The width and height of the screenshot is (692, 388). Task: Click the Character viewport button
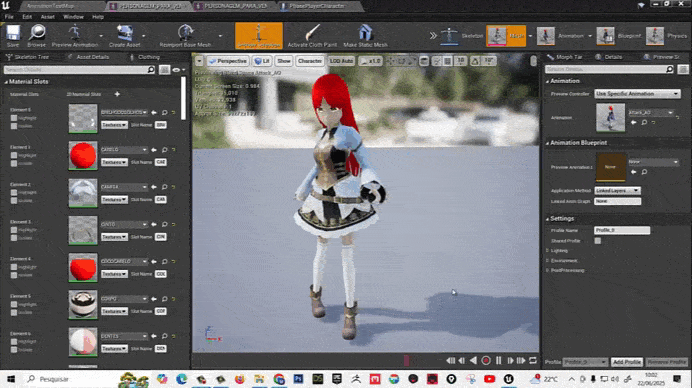click(310, 61)
